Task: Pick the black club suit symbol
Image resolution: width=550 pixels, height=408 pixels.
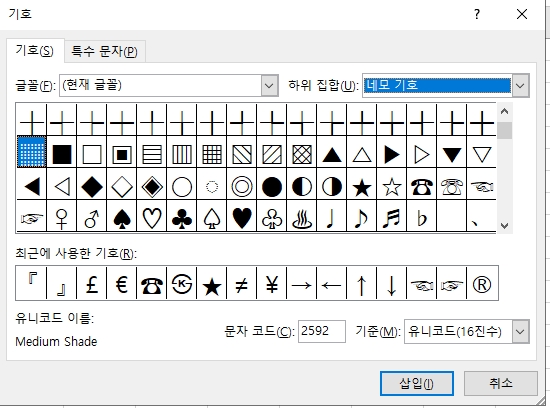Action: pos(182,219)
